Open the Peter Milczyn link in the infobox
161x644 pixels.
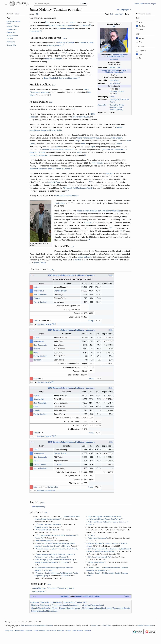pos(114,80)
